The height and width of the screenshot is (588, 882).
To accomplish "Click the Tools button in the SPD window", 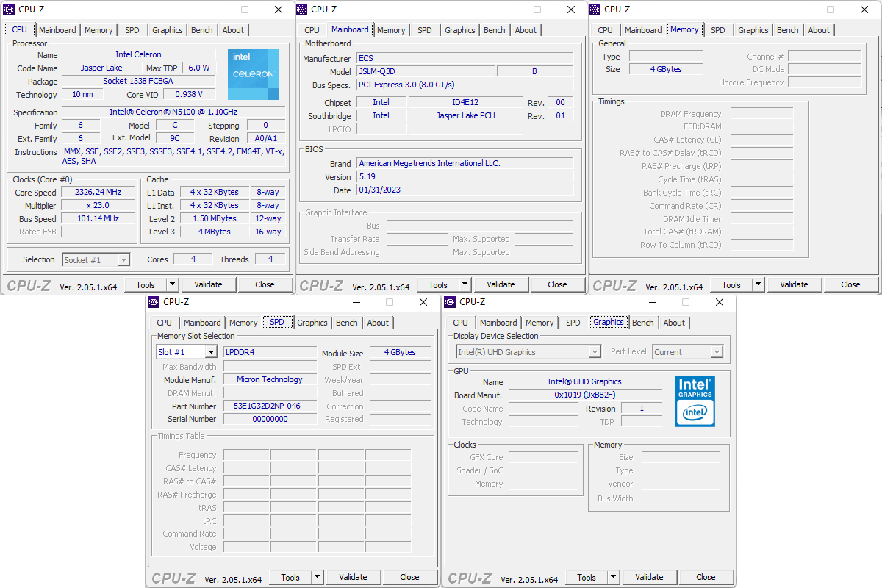I will point(290,577).
